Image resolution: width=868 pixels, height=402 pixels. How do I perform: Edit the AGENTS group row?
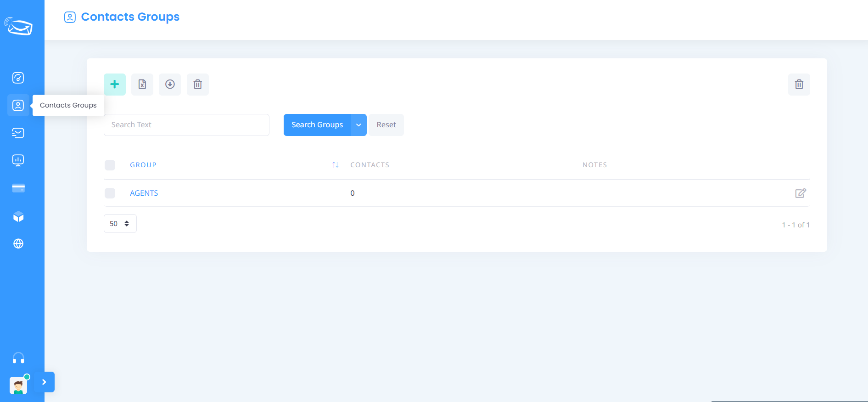click(x=801, y=193)
